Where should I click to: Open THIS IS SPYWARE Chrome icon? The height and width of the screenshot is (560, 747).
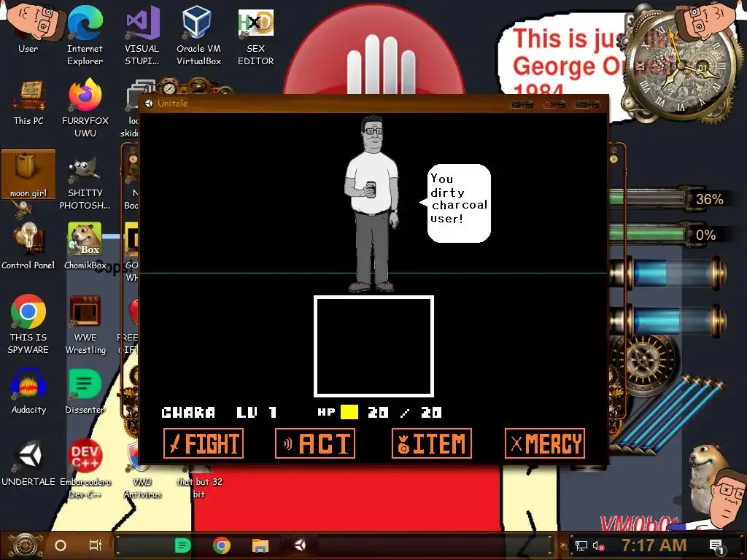(x=28, y=324)
